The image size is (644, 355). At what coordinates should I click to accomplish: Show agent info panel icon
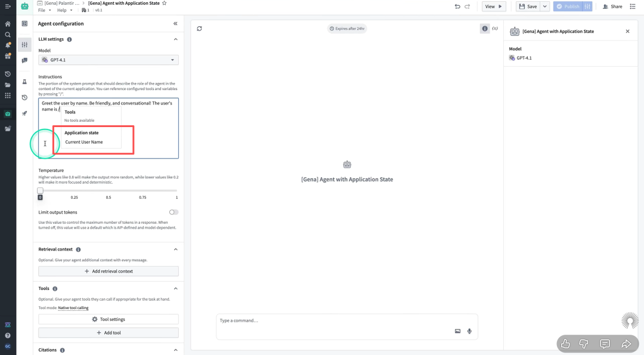click(485, 29)
